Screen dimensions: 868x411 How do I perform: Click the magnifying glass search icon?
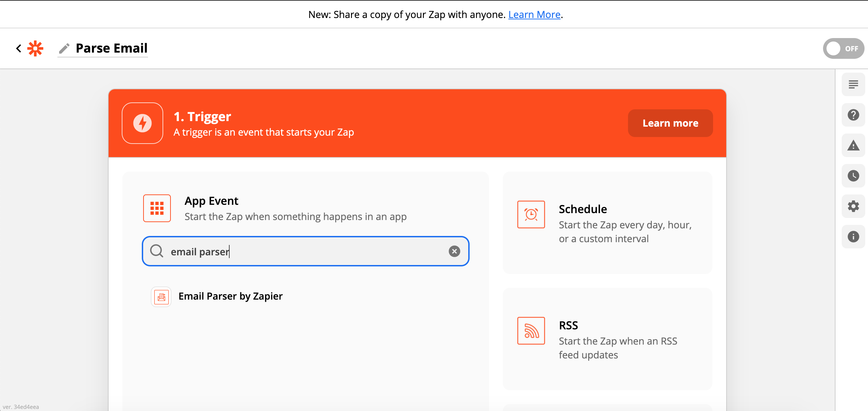[x=157, y=251]
